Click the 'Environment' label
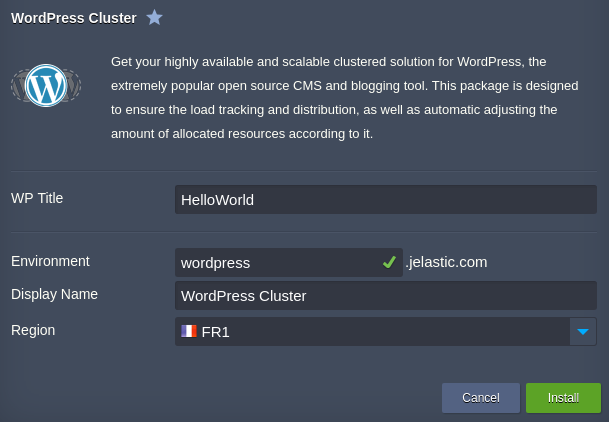 point(50,261)
